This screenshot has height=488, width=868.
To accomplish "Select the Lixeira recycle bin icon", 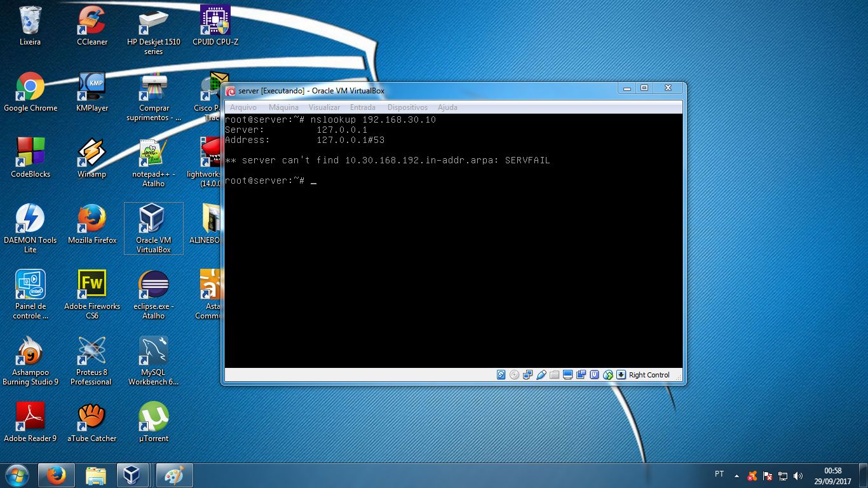I will coord(30,26).
